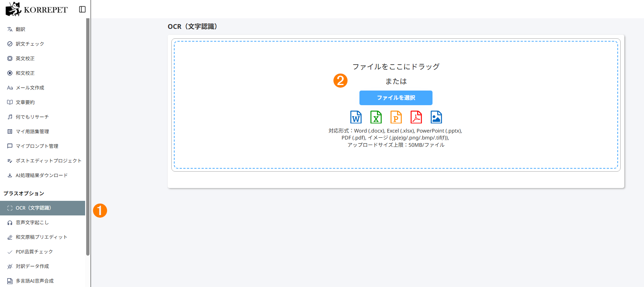644x287 pixels.
Task: Open 和文原稿プリエディット menu item
Action: coord(42,237)
